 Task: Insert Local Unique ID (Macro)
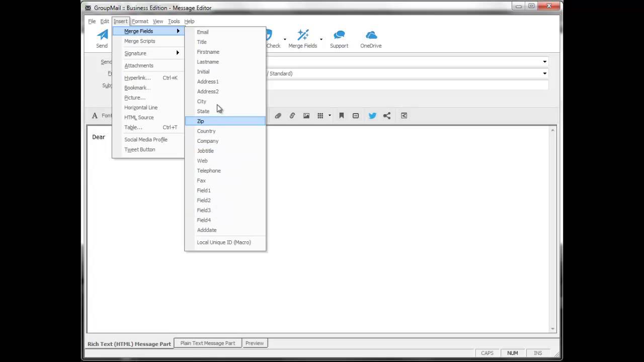(225, 242)
